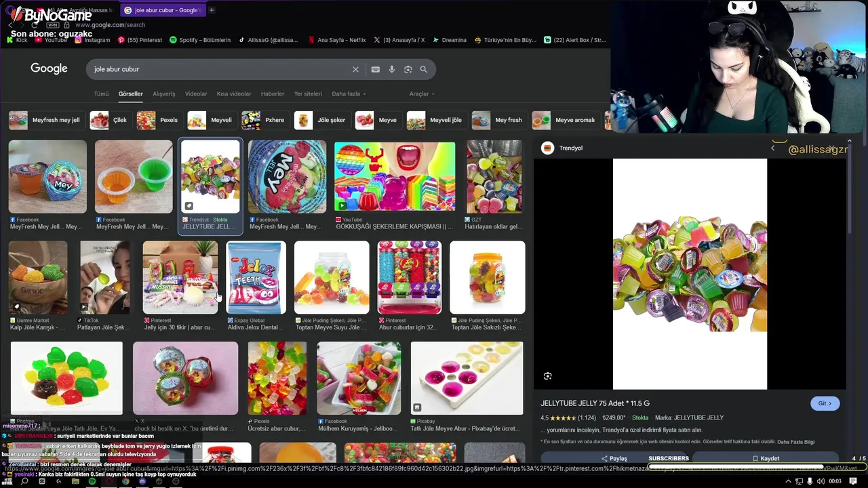Viewport: 868px width, 488px height.
Task: Filter by Mey fresh chip
Action: (x=498, y=120)
